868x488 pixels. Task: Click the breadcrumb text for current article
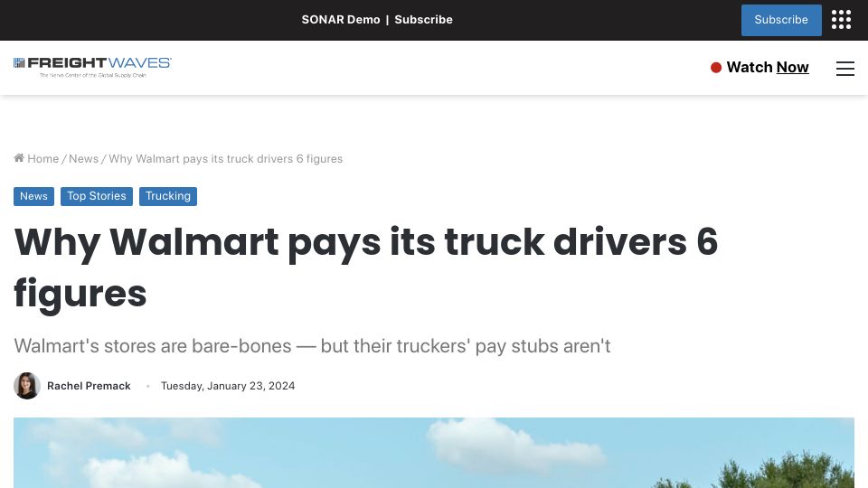226,159
